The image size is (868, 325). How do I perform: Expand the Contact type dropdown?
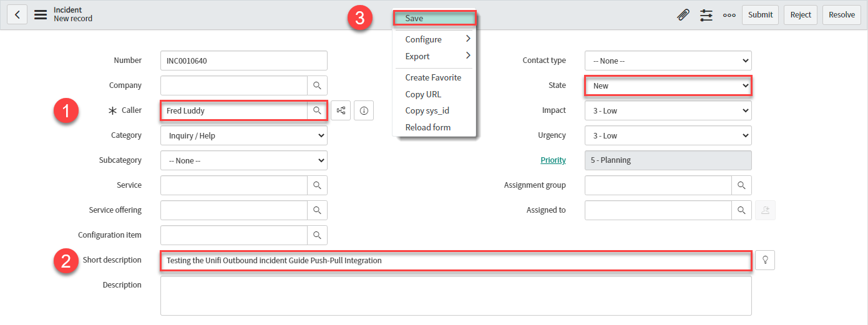[668, 61]
